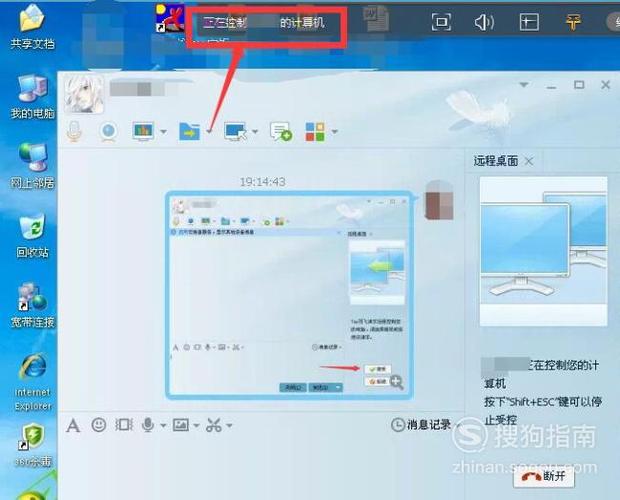Image resolution: width=620 pixels, height=500 pixels.
Task: Expand the remote desktop options arrow
Action: pyautogui.click(x=255, y=132)
